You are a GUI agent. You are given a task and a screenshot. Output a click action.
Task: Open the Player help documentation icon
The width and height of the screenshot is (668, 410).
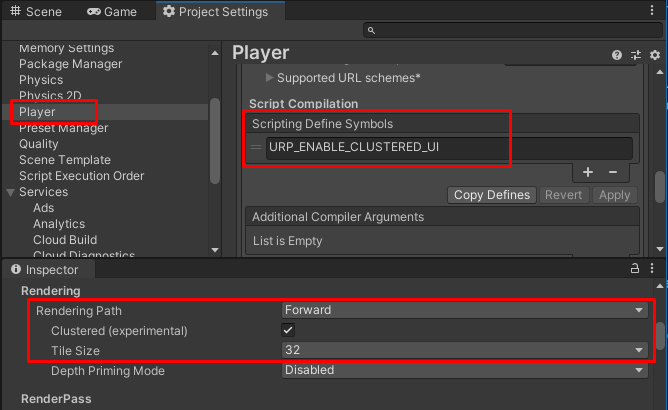click(616, 55)
